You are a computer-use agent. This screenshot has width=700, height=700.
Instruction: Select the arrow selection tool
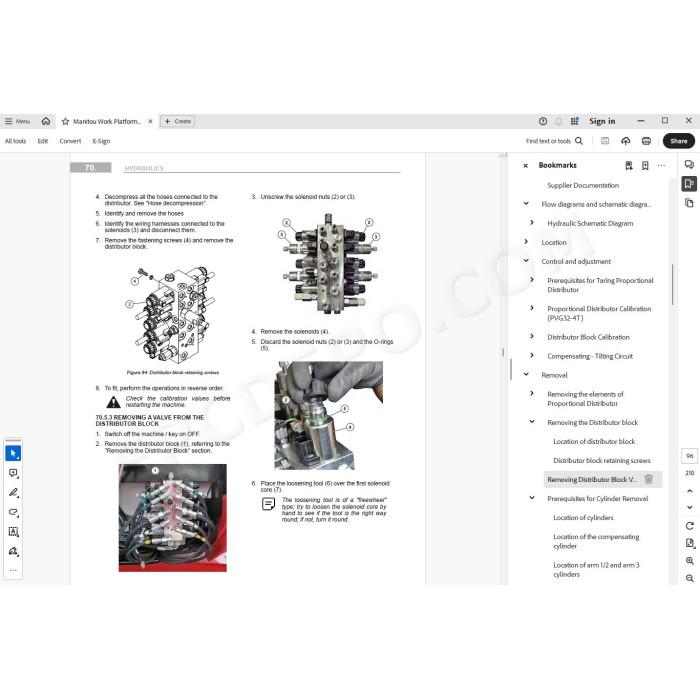pos(13,453)
